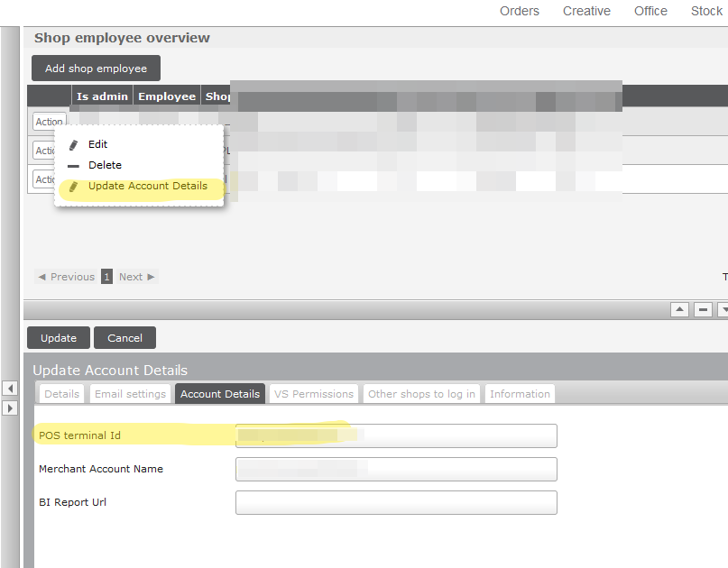The image size is (728, 568).
Task: Open the Orders menu in top navigation
Action: pyautogui.click(x=519, y=11)
